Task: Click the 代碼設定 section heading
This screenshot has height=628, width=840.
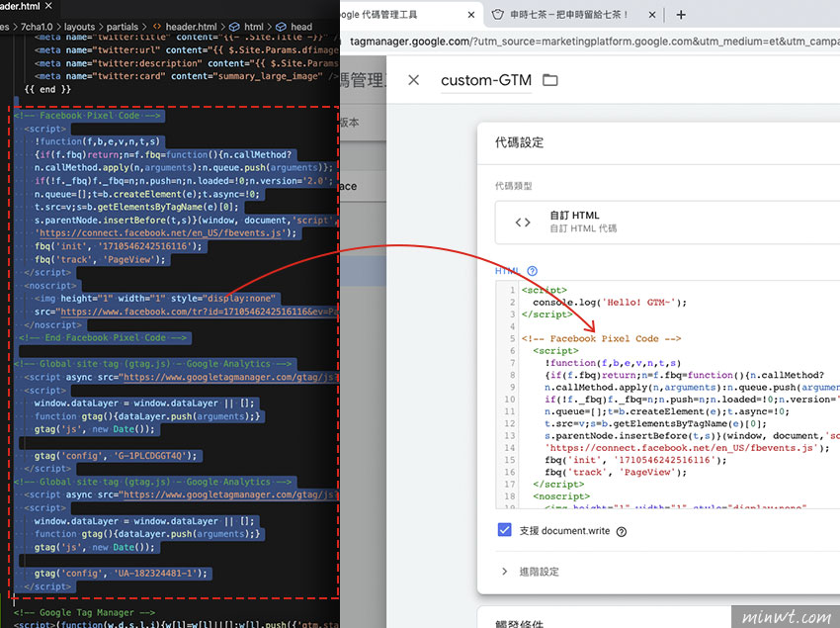Action: pyautogui.click(x=519, y=142)
